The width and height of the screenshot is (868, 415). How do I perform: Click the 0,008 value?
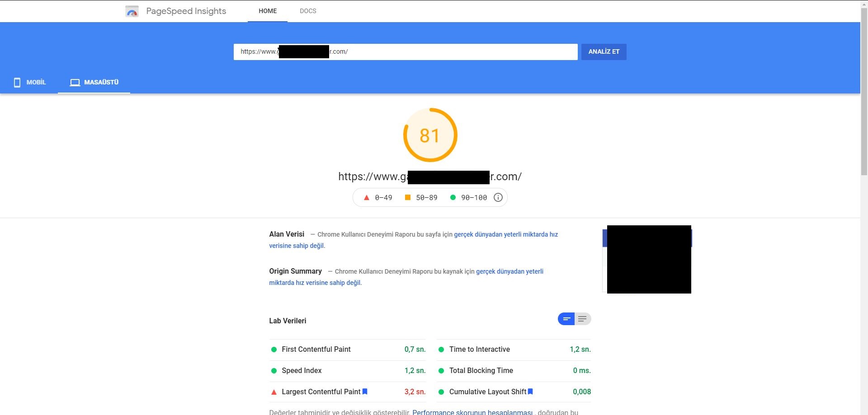pos(582,392)
